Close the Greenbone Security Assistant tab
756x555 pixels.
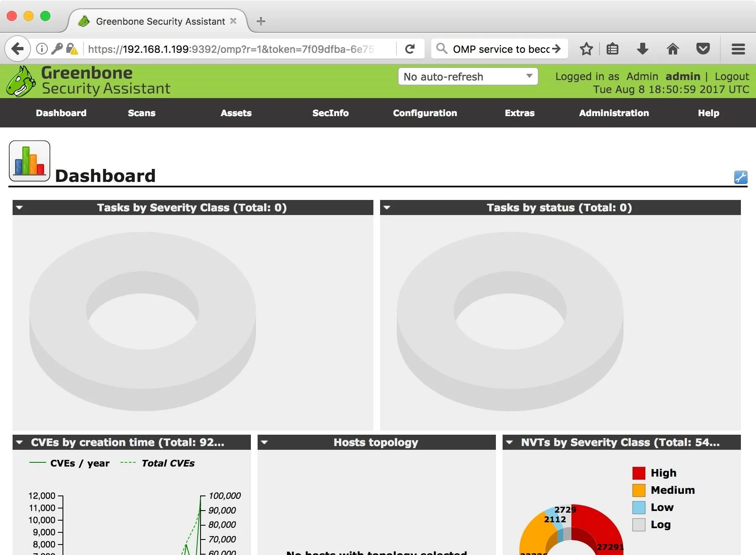(x=233, y=21)
